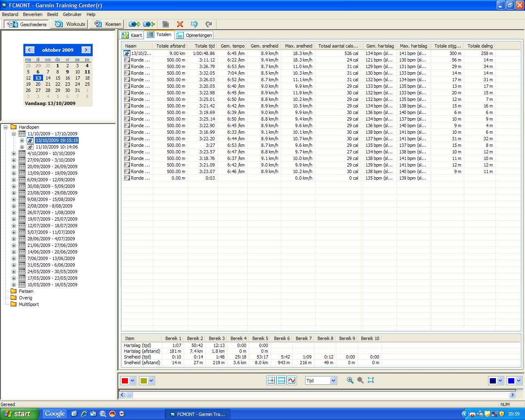The image size is (525, 420).
Task: Collapse the Hardlopen folder
Action: coord(6,127)
